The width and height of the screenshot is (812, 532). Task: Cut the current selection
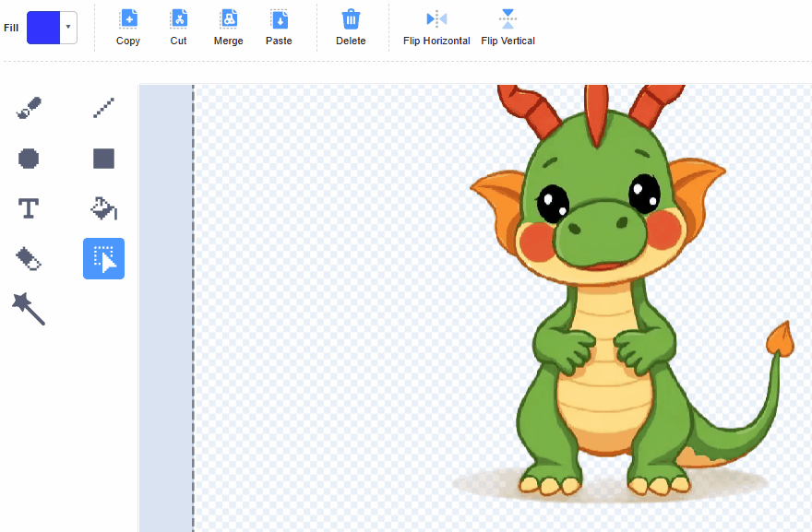[x=178, y=28]
